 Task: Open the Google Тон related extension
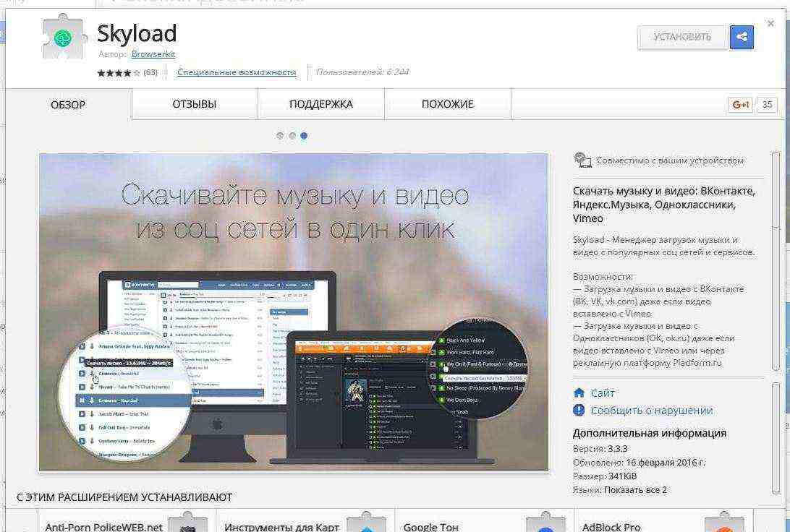[484, 521]
